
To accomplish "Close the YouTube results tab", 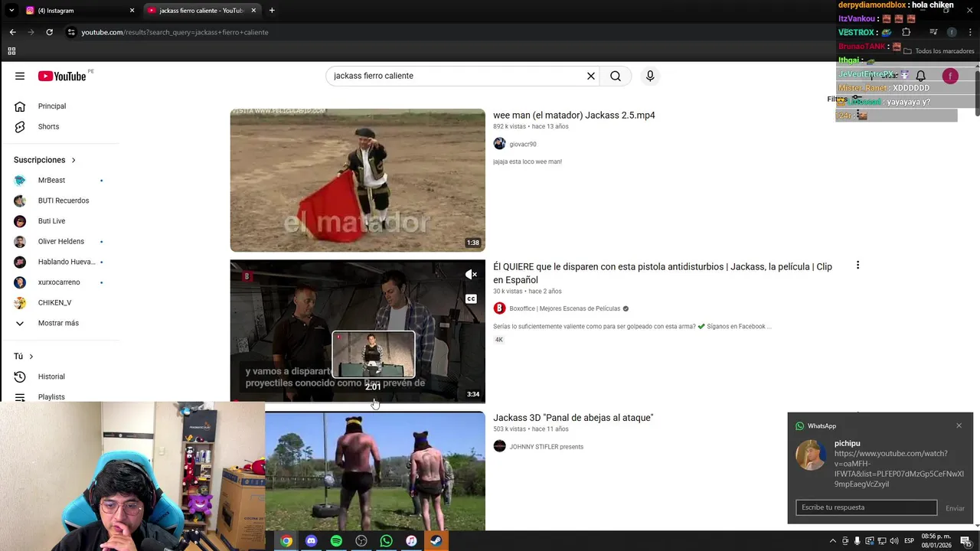I will tap(253, 11).
